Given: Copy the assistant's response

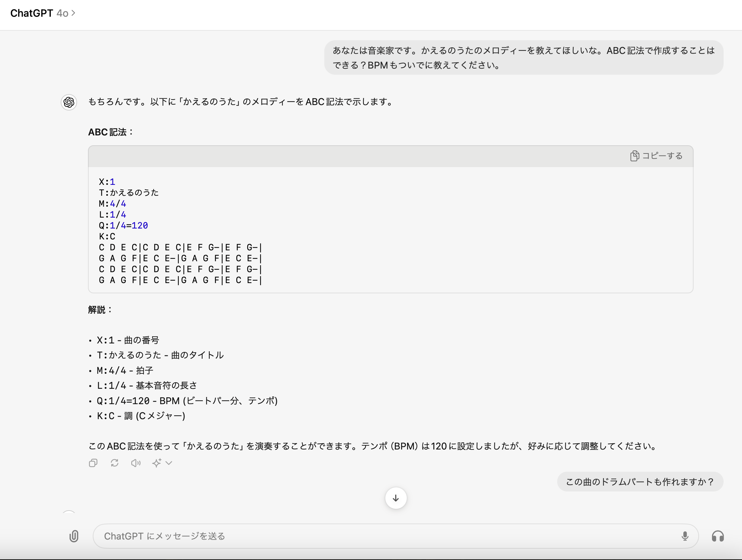Looking at the screenshot, I should tap(93, 463).
